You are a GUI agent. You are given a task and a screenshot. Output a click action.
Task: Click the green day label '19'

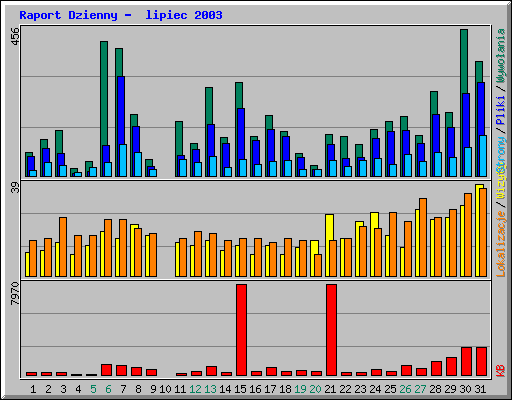pos(300,389)
